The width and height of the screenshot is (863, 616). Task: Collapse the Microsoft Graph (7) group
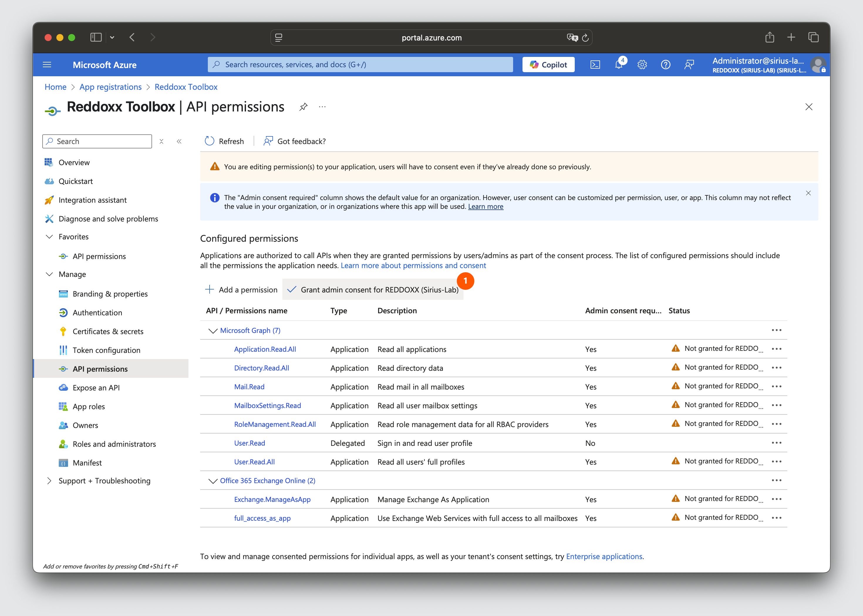[x=213, y=331]
